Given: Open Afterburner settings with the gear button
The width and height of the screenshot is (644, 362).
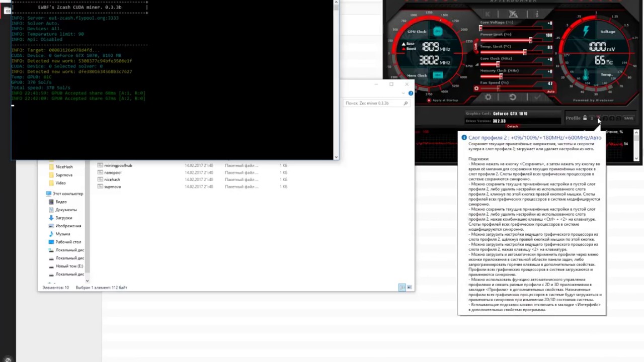Looking at the screenshot, I should 488,97.
